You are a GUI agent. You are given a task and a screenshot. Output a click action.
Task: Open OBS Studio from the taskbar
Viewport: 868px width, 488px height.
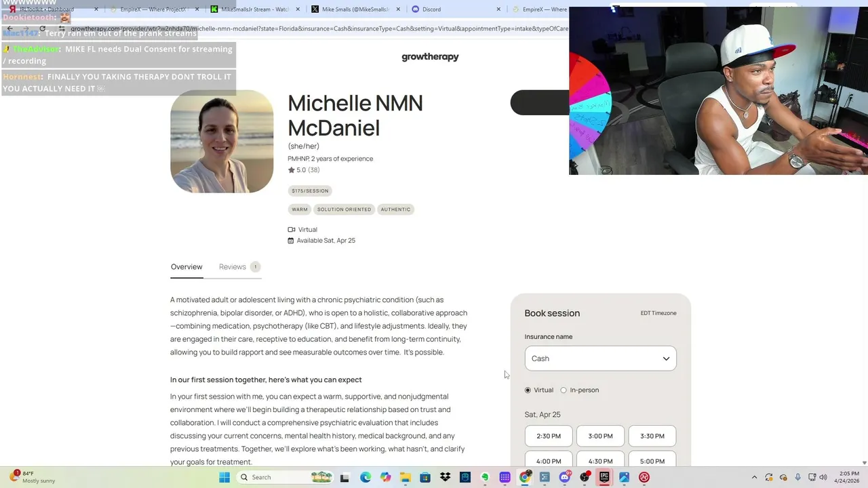tap(585, 477)
